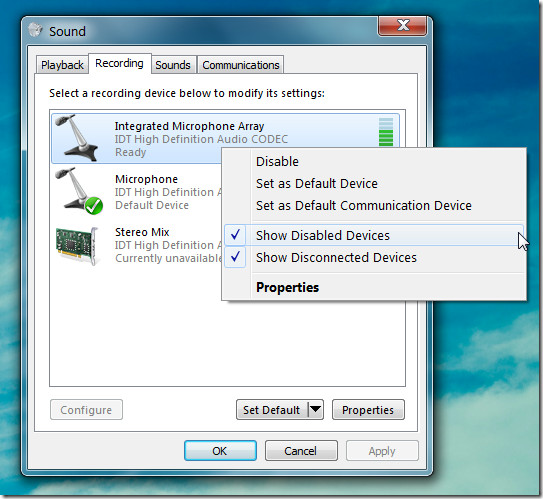Screen dimensions: 543x499
Task: Open the Sounds tab
Action: click(173, 65)
